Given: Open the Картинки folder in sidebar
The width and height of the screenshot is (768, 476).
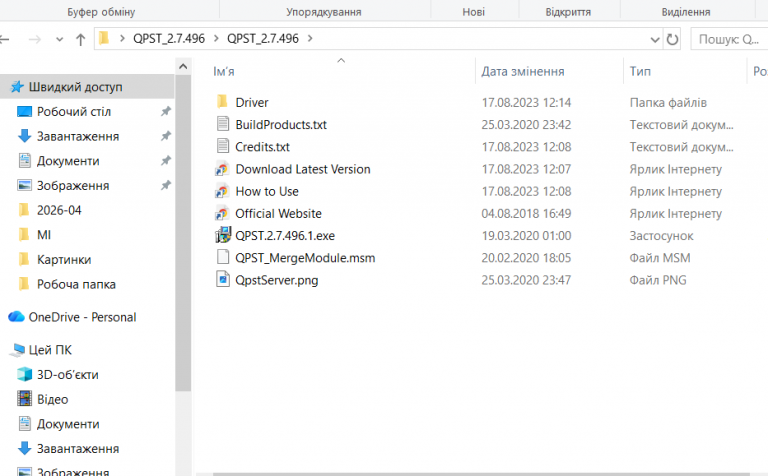Looking at the screenshot, I should pos(64,260).
